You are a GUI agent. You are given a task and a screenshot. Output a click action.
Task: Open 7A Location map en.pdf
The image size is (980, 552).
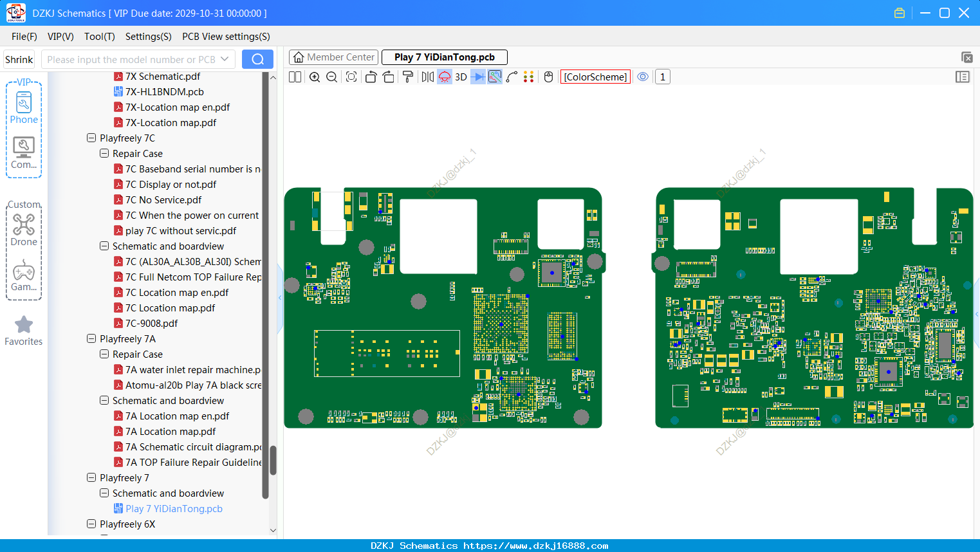[x=177, y=416]
